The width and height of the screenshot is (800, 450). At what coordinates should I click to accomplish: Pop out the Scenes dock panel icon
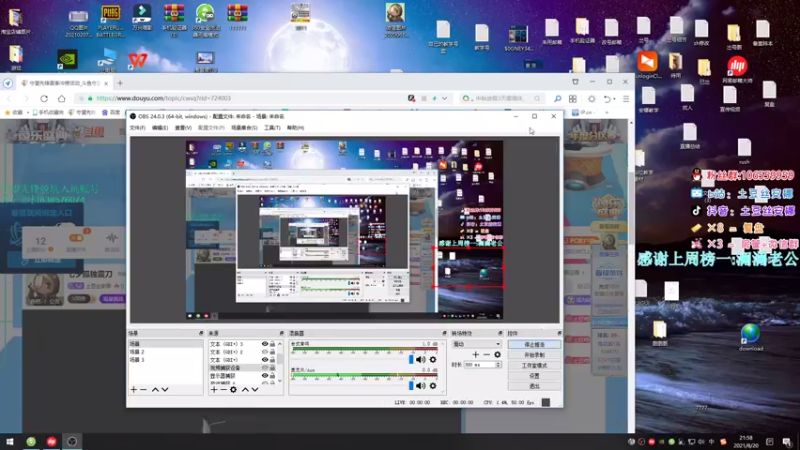201,333
